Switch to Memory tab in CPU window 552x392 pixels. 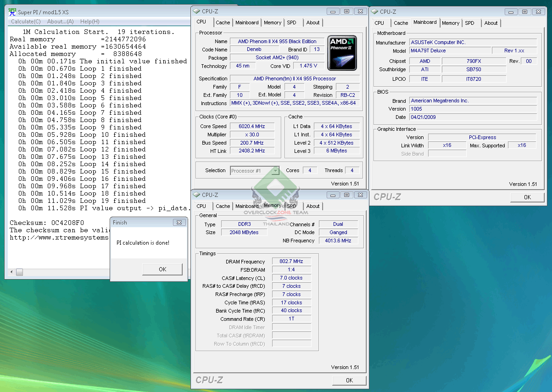pos(273,22)
